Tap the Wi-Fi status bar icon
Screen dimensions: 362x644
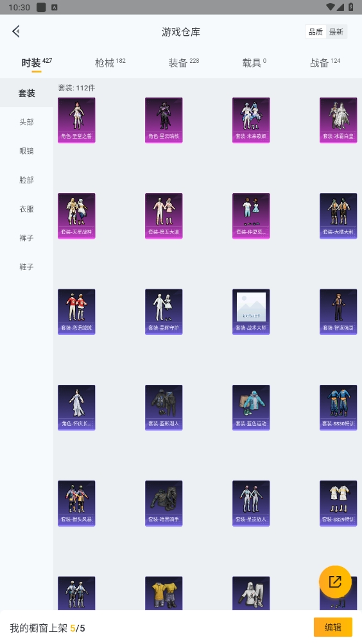331,7
